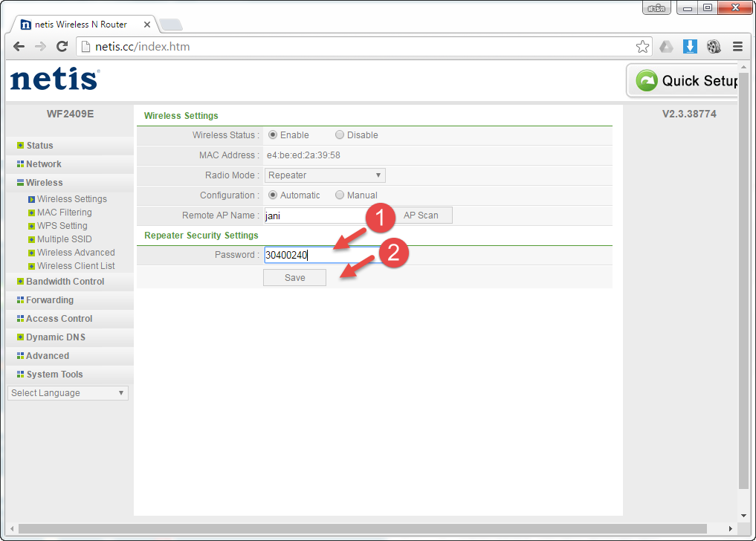Click the Dynamic DNS bullet icon
This screenshot has height=541, width=756.
(x=20, y=337)
